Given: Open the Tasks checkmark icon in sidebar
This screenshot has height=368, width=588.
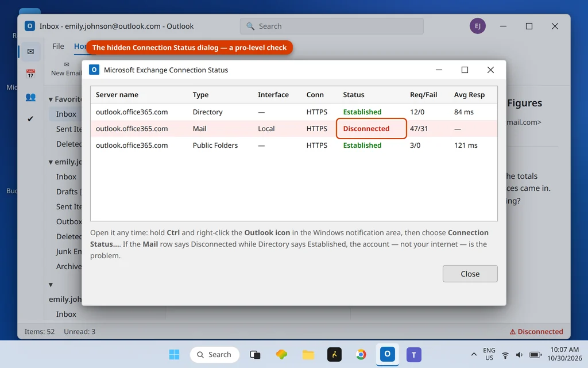Looking at the screenshot, I should [x=30, y=118].
